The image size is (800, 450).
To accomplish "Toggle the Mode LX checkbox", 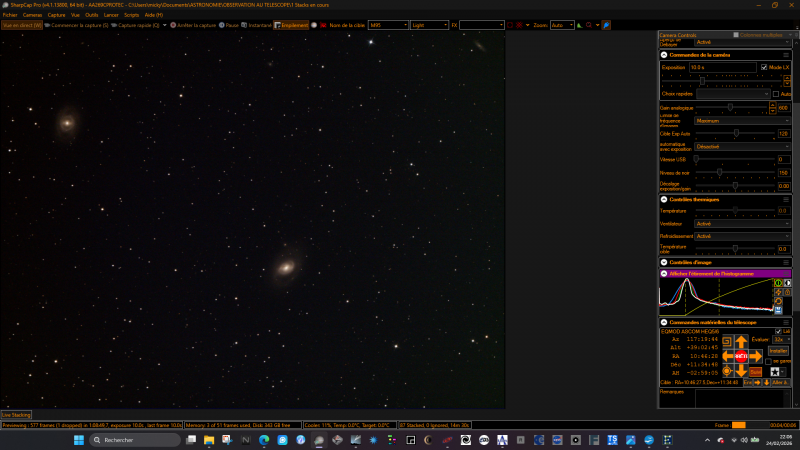I will [x=764, y=67].
